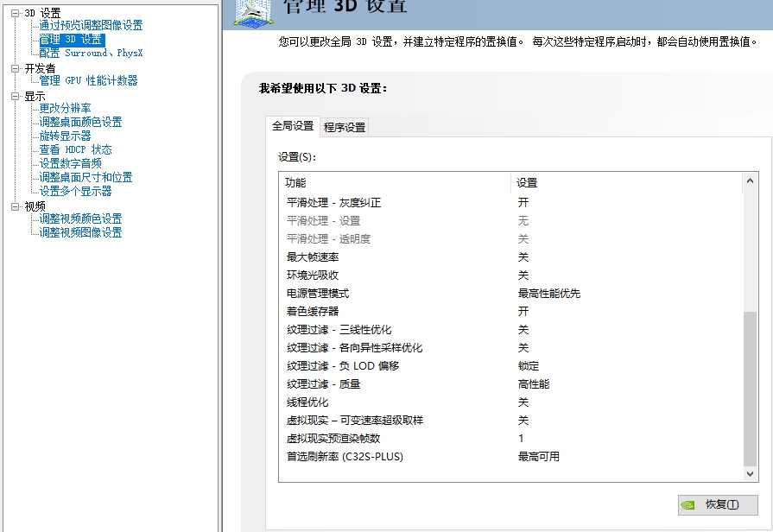
Task: Collapse the 显示 tree node
Action: click(x=16, y=96)
